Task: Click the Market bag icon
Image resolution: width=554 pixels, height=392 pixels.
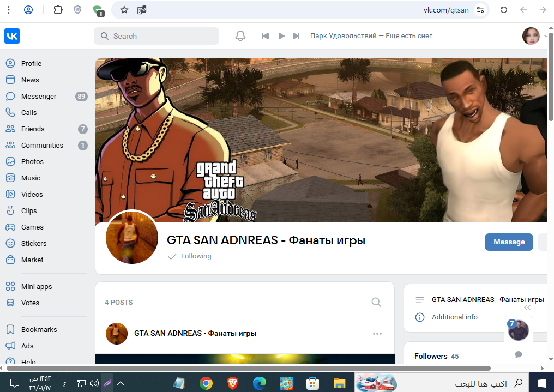Action: (x=10, y=260)
